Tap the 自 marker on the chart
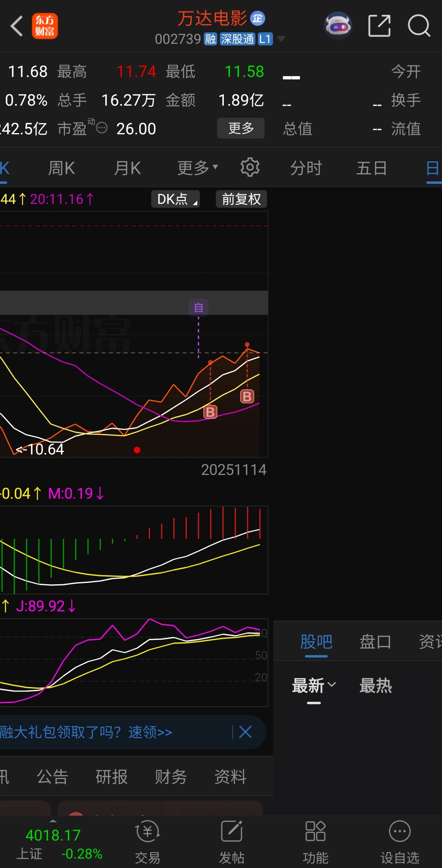The image size is (442, 868). (198, 307)
